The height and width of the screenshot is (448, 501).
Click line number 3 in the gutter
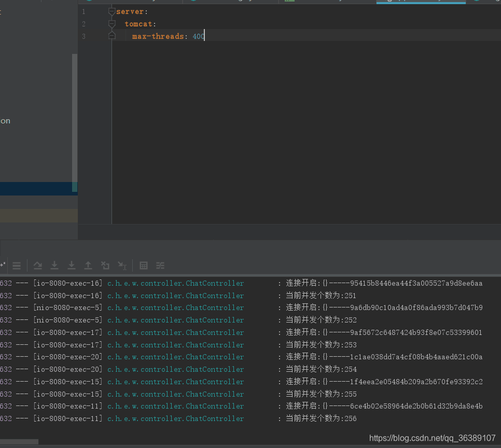point(83,36)
